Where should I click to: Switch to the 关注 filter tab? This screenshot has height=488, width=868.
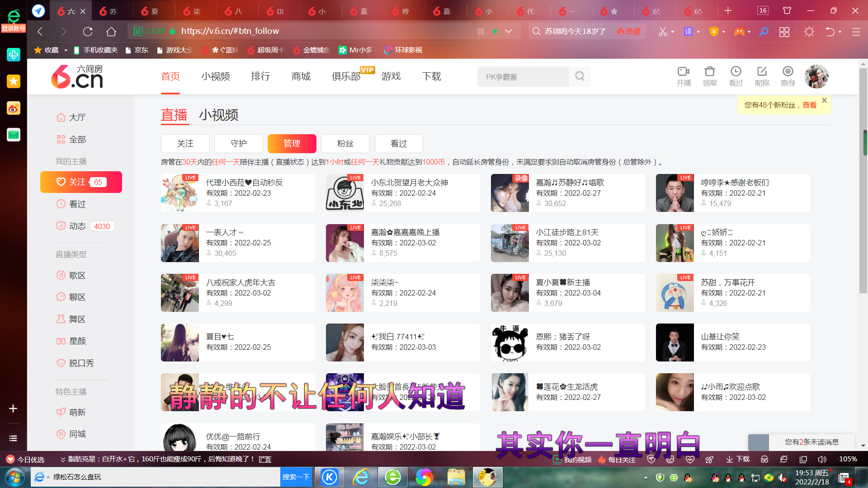coord(185,144)
